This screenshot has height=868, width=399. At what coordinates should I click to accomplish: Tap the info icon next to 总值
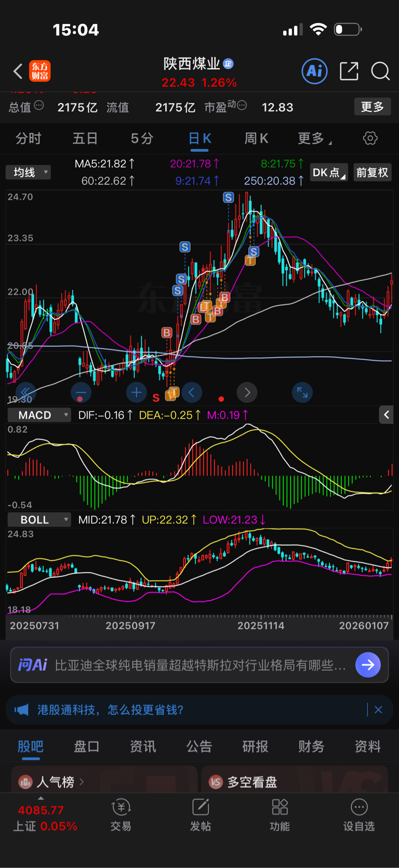[x=39, y=106]
